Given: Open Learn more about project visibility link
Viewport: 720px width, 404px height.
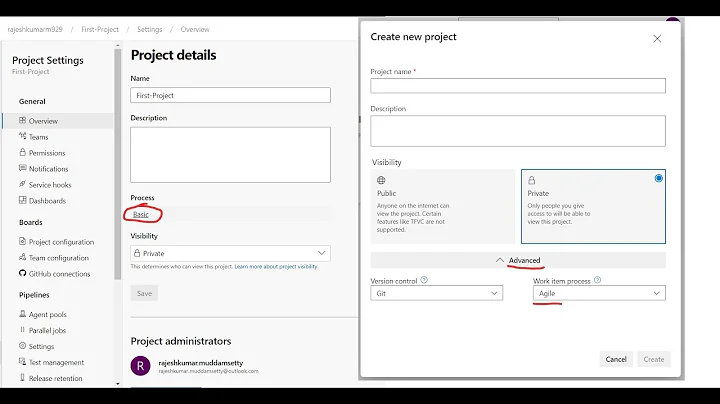Looking at the screenshot, I should (x=276, y=266).
